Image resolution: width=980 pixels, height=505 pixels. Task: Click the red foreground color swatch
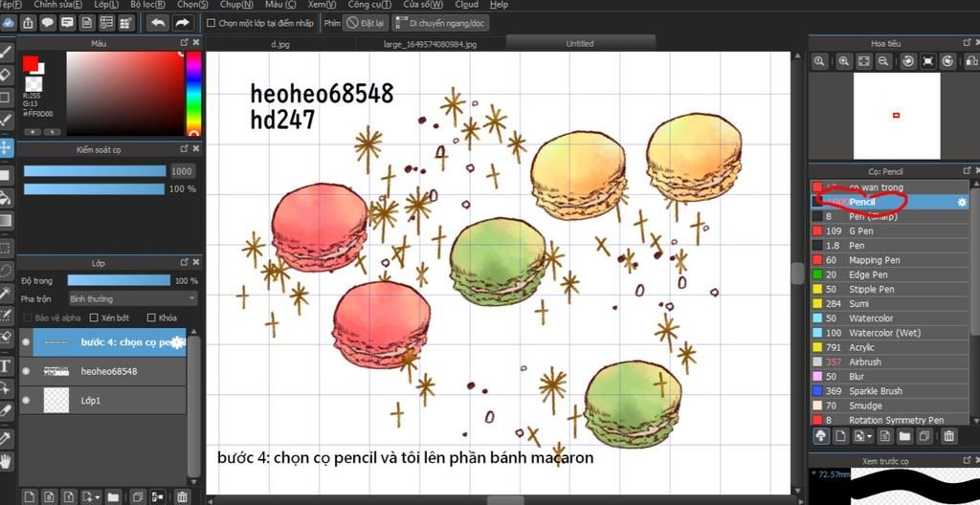tap(30, 63)
